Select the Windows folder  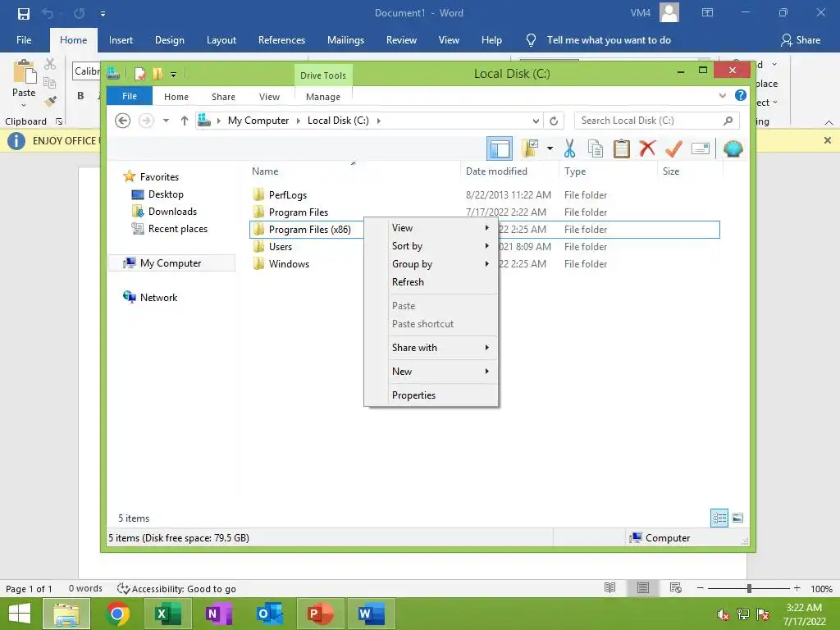pos(289,263)
